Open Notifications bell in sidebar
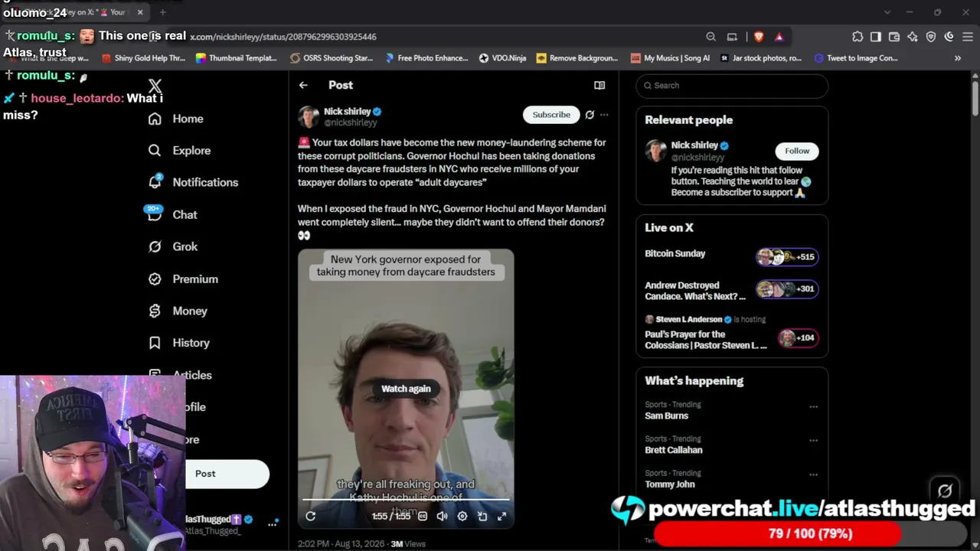Viewport: 980px width, 551px height. 155,182
